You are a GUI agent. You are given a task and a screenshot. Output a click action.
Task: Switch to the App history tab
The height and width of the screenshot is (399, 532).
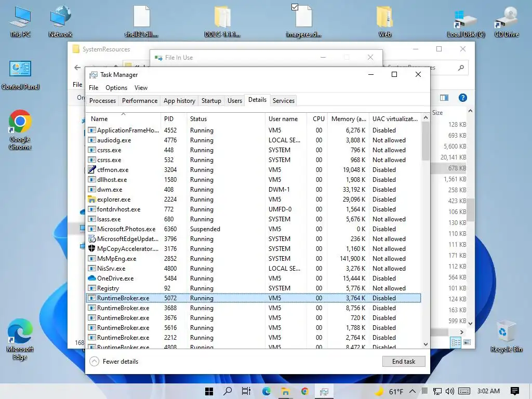pos(179,100)
